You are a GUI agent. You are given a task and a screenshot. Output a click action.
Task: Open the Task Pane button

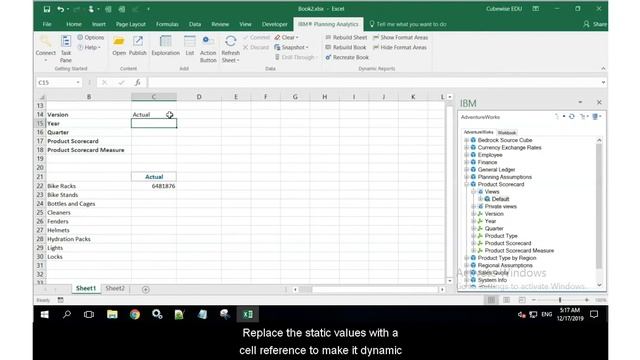[66, 49]
